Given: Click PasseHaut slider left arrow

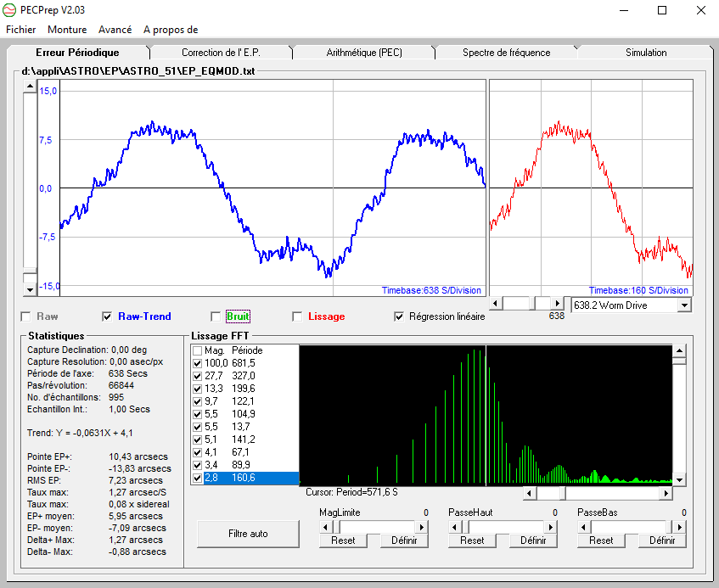Looking at the screenshot, I should [x=454, y=527].
